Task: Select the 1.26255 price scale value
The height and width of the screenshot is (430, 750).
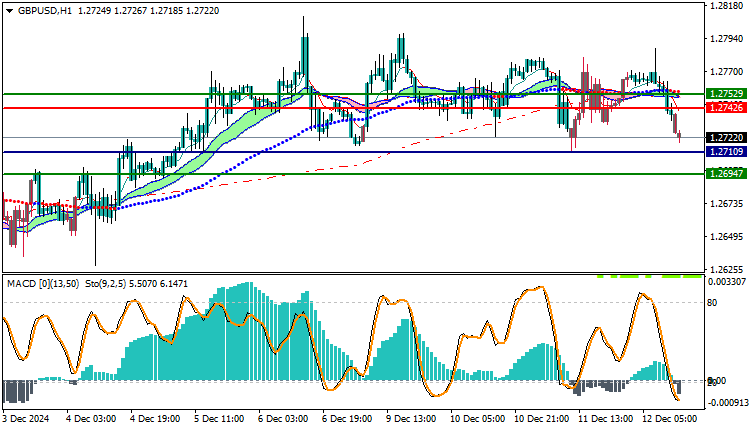Action: point(727,270)
